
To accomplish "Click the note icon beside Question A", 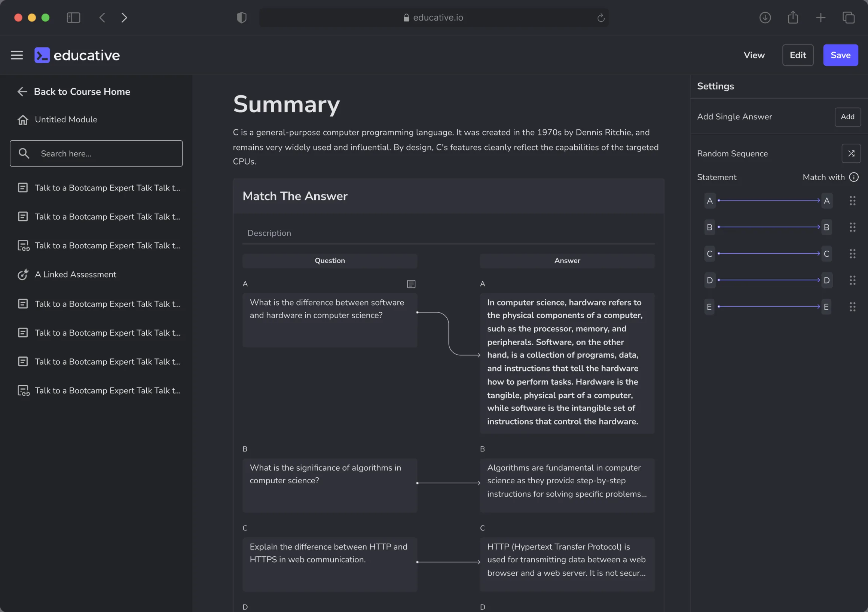I will (x=411, y=284).
